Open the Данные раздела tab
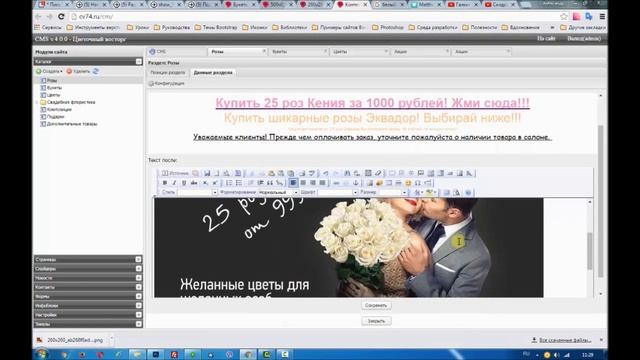The width and height of the screenshot is (640, 360). (x=213, y=73)
